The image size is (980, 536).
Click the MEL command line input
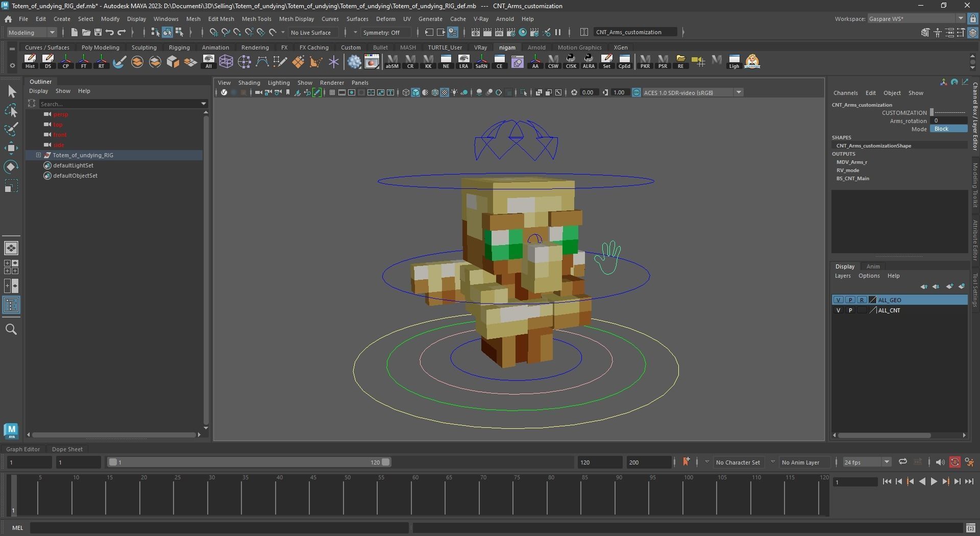tap(219, 528)
